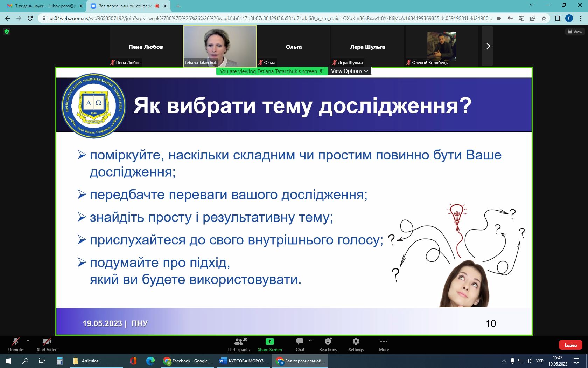Leave the meeting
This screenshot has height=368, width=588.
tap(570, 345)
